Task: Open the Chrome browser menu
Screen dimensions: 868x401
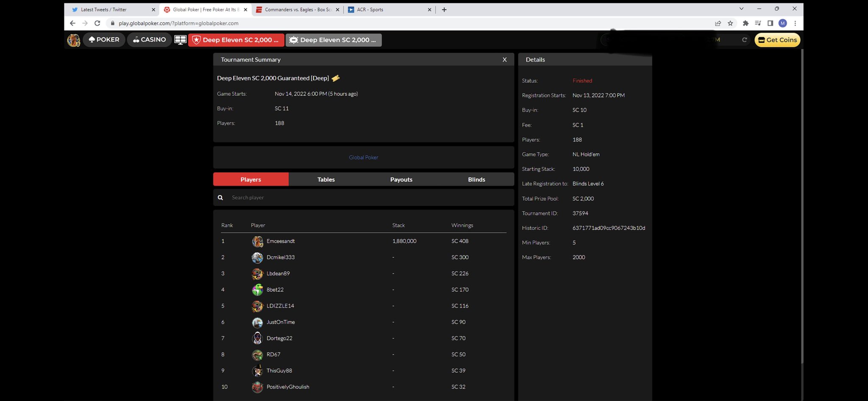Action: [x=796, y=23]
